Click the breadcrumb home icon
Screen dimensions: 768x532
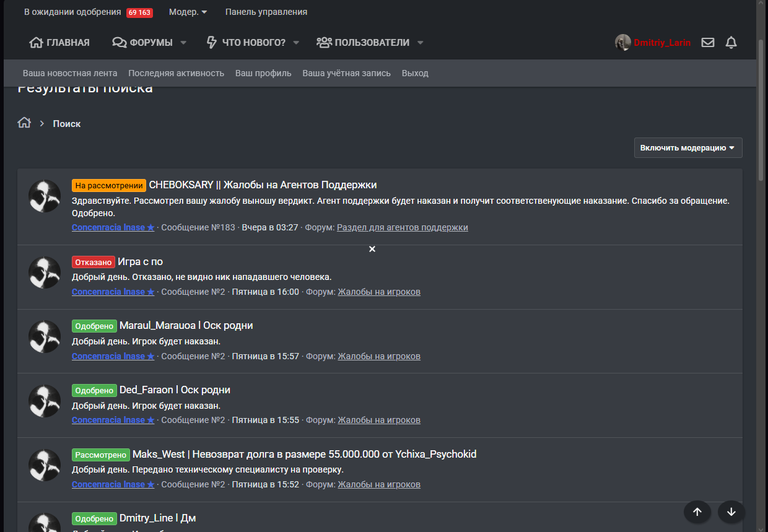click(24, 123)
